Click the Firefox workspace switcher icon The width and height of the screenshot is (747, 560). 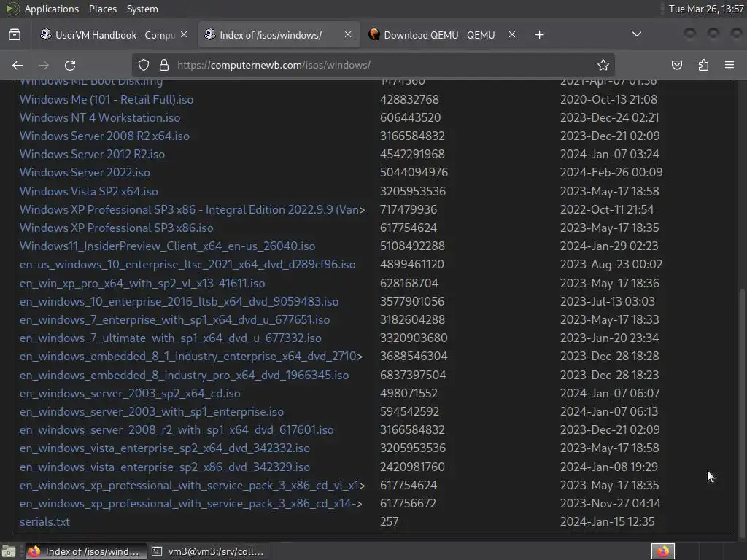[662, 551]
